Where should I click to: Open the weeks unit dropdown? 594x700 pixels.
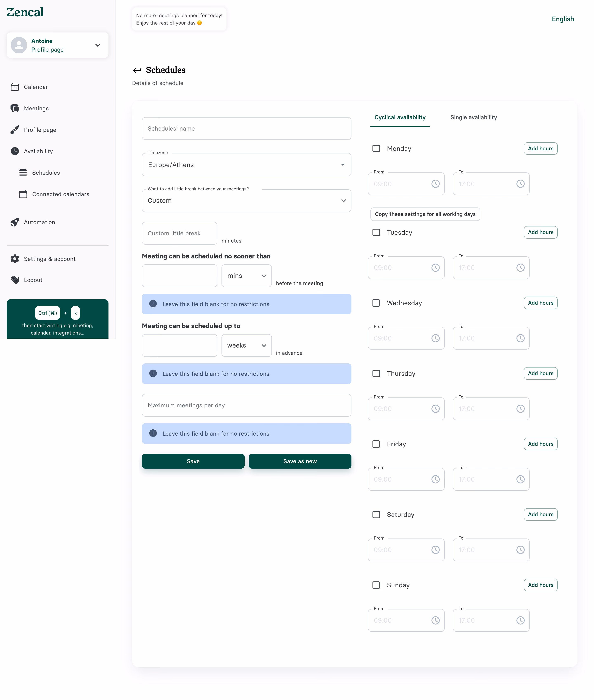pyautogui.click(x=246, y=345)
